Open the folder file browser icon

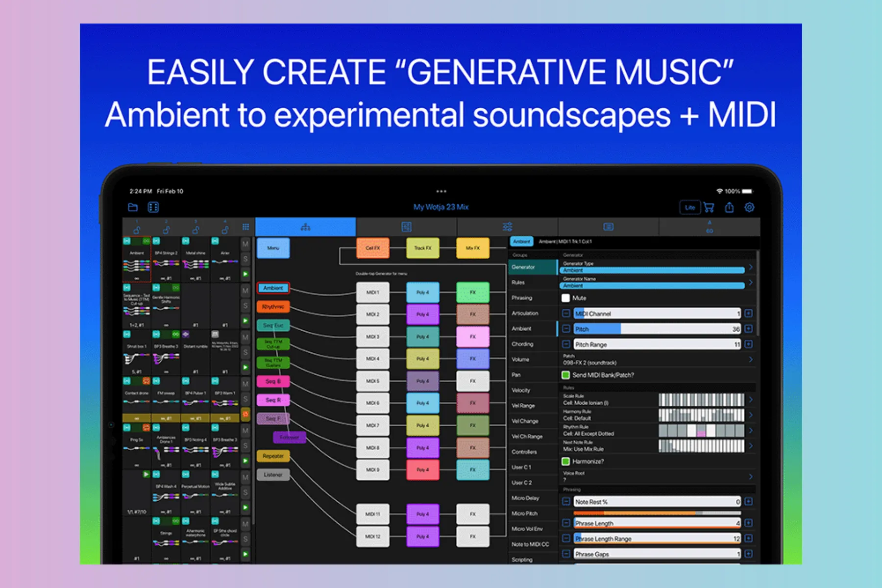point(133,207)
